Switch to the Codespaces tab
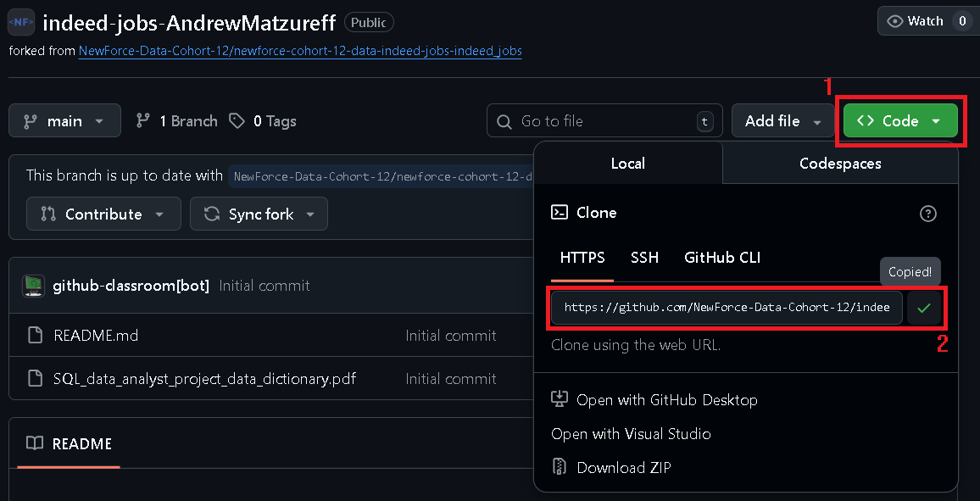 point(840,163)
